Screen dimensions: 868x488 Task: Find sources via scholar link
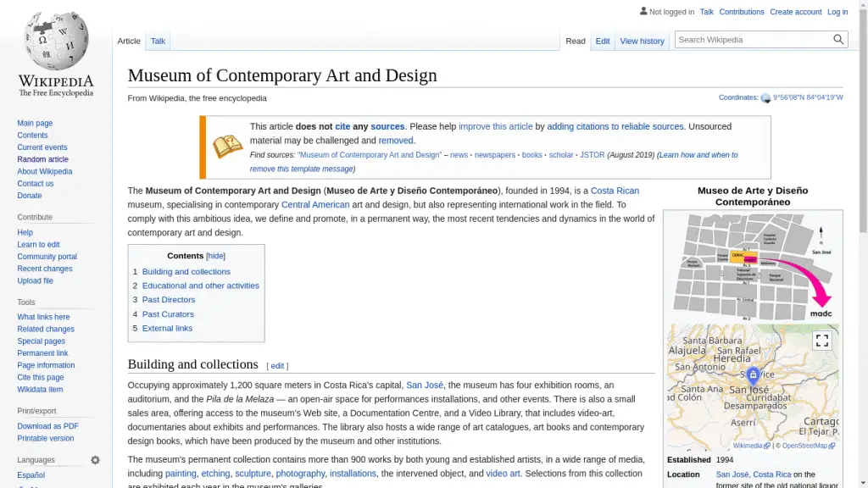tap(561, 155)
